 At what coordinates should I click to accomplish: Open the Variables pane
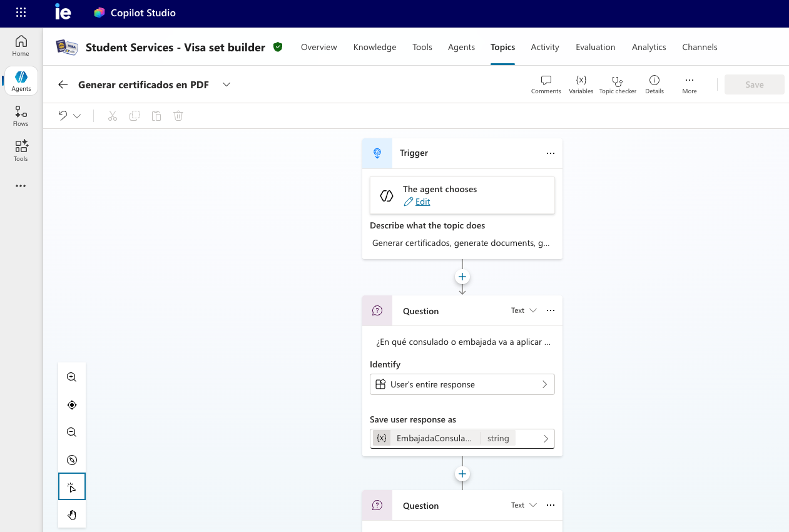click(581, 84)
